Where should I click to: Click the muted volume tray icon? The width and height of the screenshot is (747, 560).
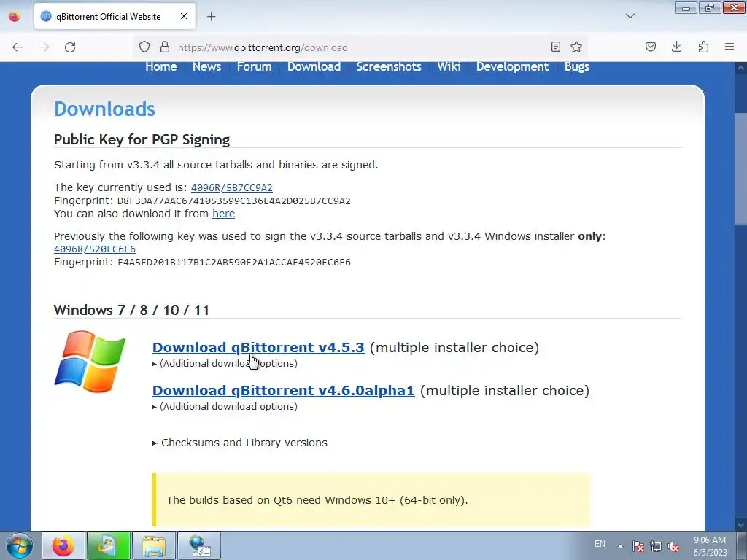tap(673, 546)
